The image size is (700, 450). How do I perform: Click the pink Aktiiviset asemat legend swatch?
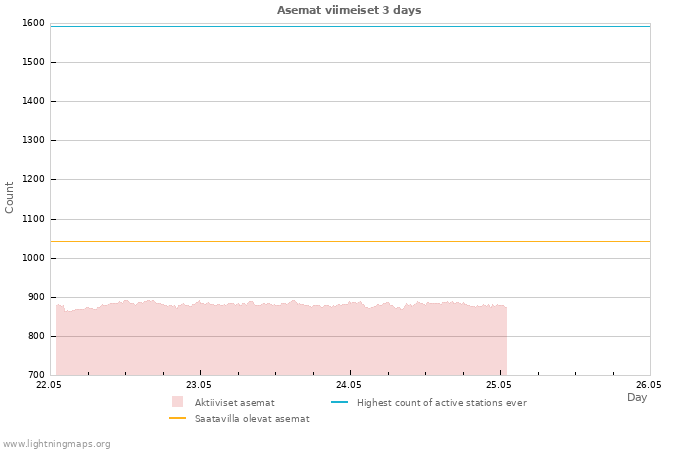[177, 402]
